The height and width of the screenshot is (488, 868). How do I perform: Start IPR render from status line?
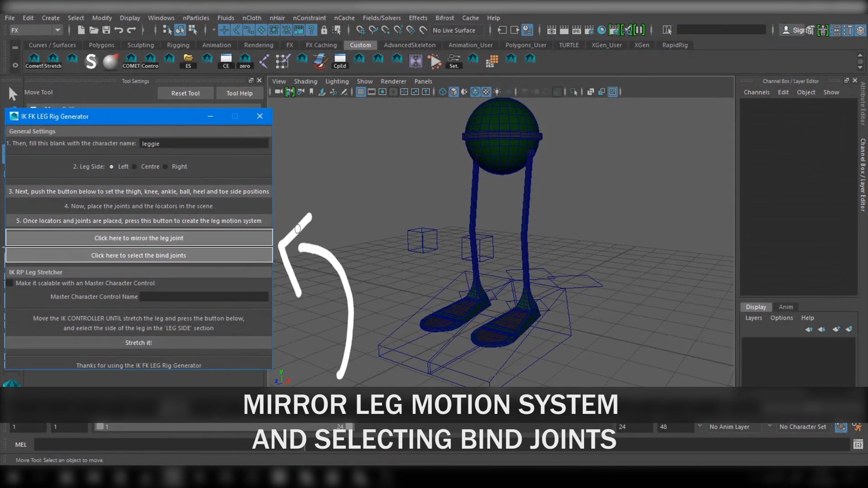(x=576, y=30)
